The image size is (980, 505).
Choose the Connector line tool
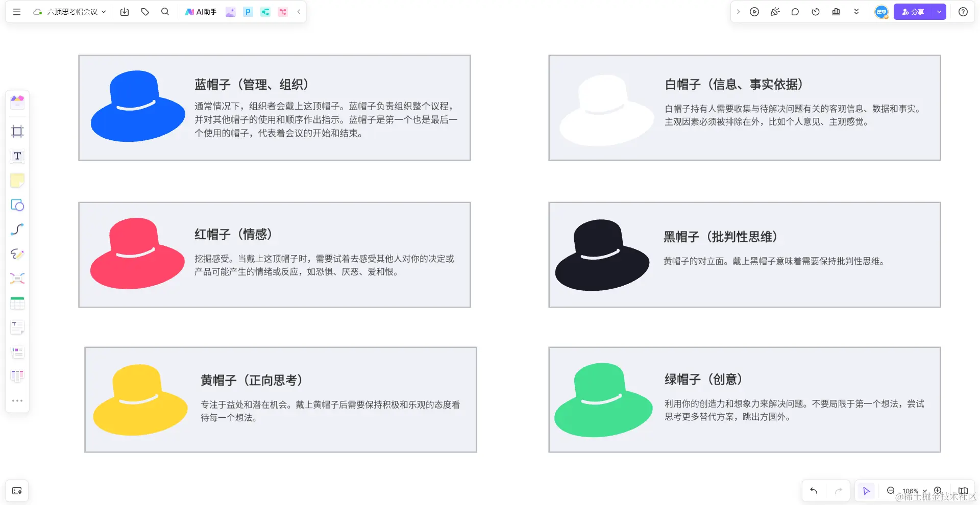[x=17, y=229]
